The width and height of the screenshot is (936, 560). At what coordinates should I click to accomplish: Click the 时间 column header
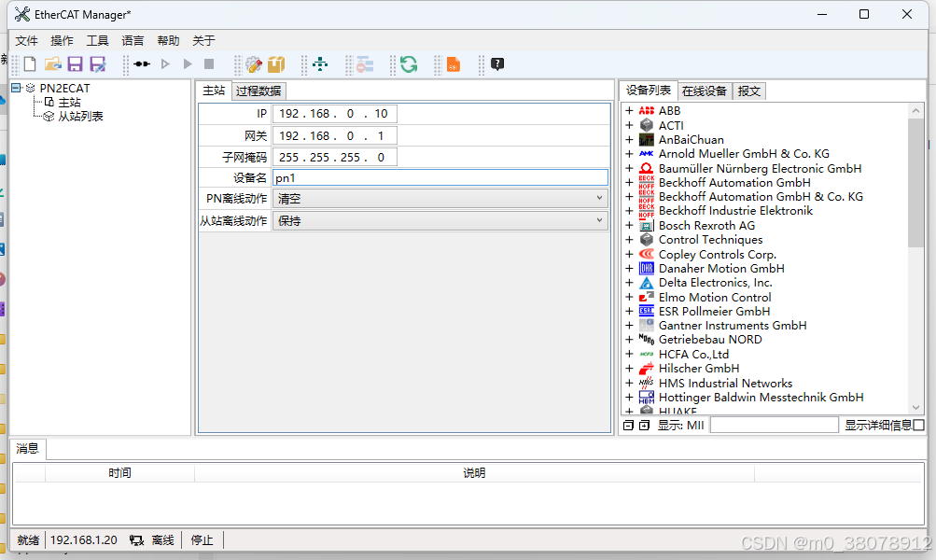point(119,473)
